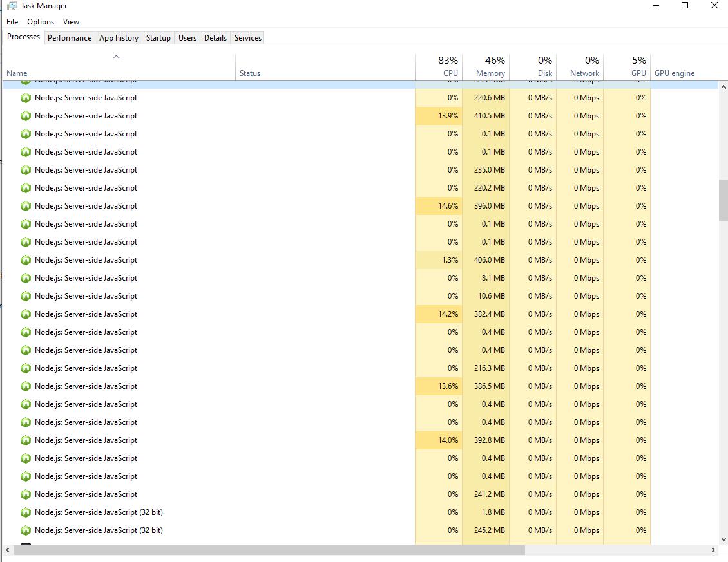The image size is (728, 562).
Task: Click Node.js icon in the 396.0 MB row
Action: [x=26, y=206]
